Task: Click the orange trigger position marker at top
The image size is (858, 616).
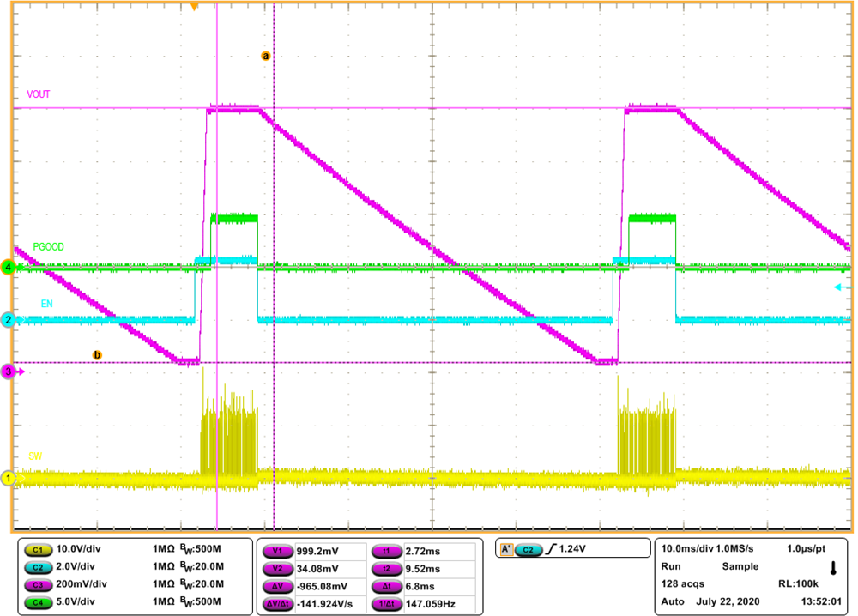Action: coord(196,7)
